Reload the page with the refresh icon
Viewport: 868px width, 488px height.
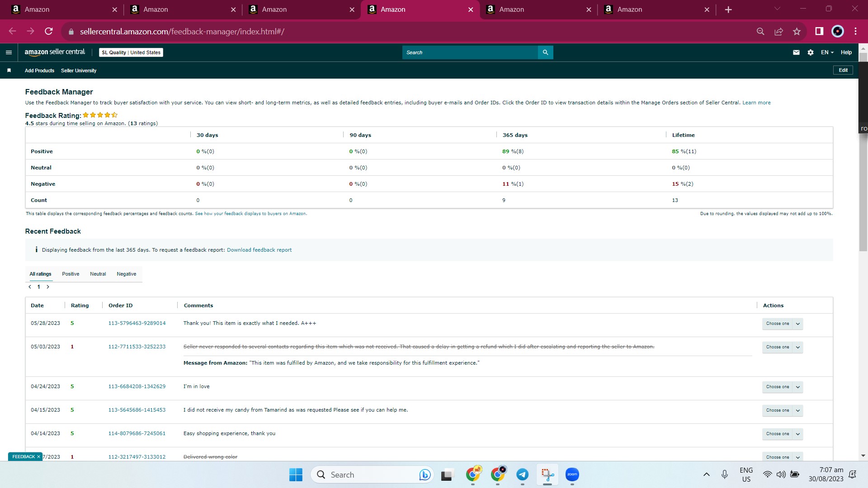(x=49, y=31)
